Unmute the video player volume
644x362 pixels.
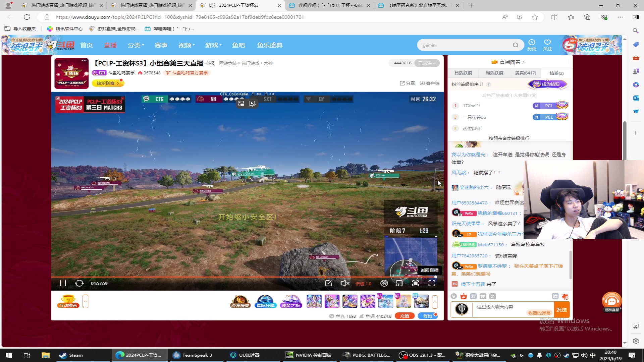pos(345,283)
